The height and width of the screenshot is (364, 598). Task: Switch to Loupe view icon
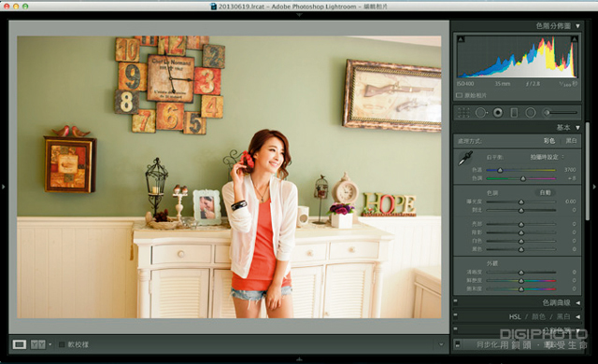point(19,344)
